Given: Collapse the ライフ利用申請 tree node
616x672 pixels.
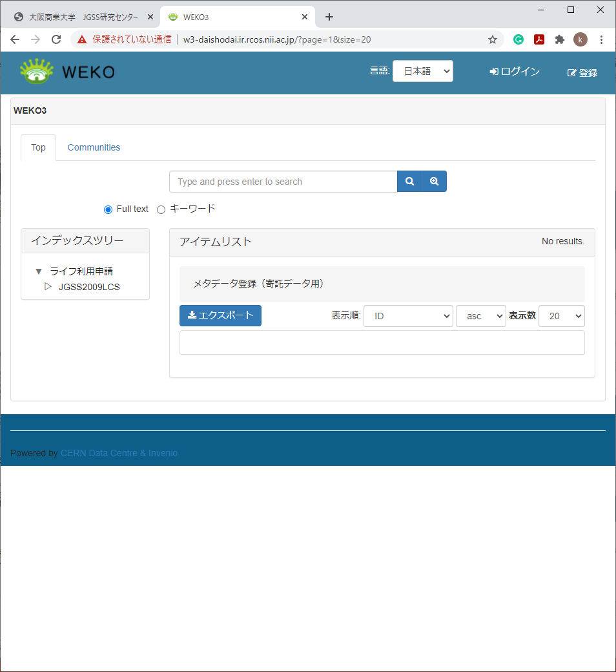Looking at the screenshot, I should click(x=39, y=271).
